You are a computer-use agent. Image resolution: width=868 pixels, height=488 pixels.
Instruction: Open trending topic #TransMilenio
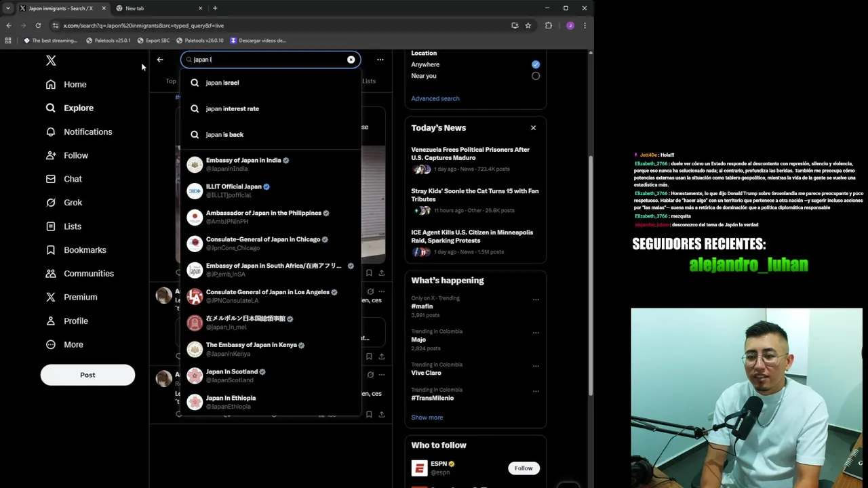(x=432, y=398)
